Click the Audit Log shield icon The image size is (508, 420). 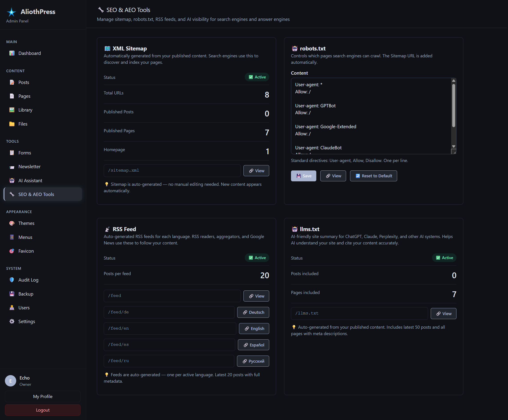(12, 280)
